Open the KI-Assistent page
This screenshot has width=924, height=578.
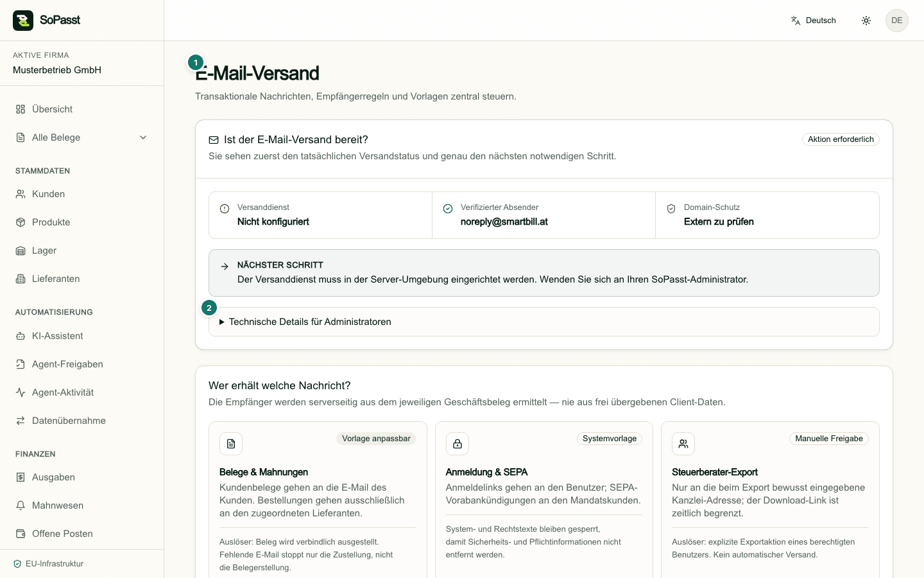[x=82, y=336]
